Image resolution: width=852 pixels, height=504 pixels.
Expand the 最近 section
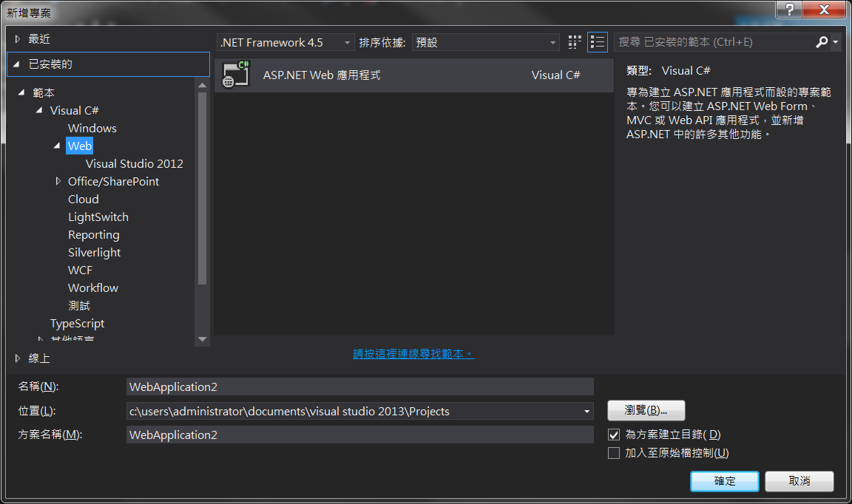coord(18,39)
